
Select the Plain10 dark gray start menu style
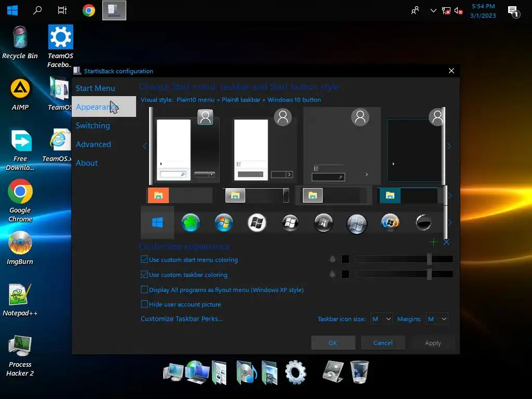click(x=342, y=147)
